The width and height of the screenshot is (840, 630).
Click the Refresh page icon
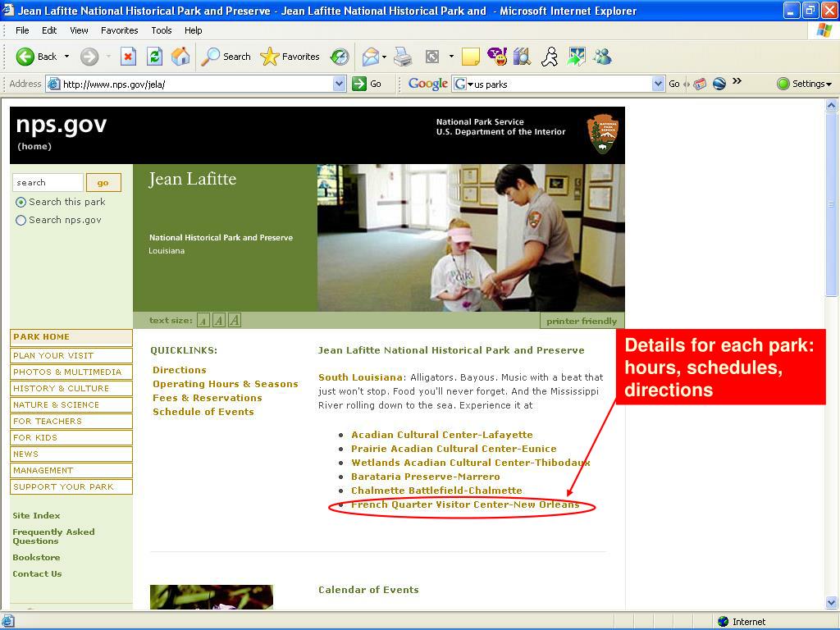click(154, 57)
